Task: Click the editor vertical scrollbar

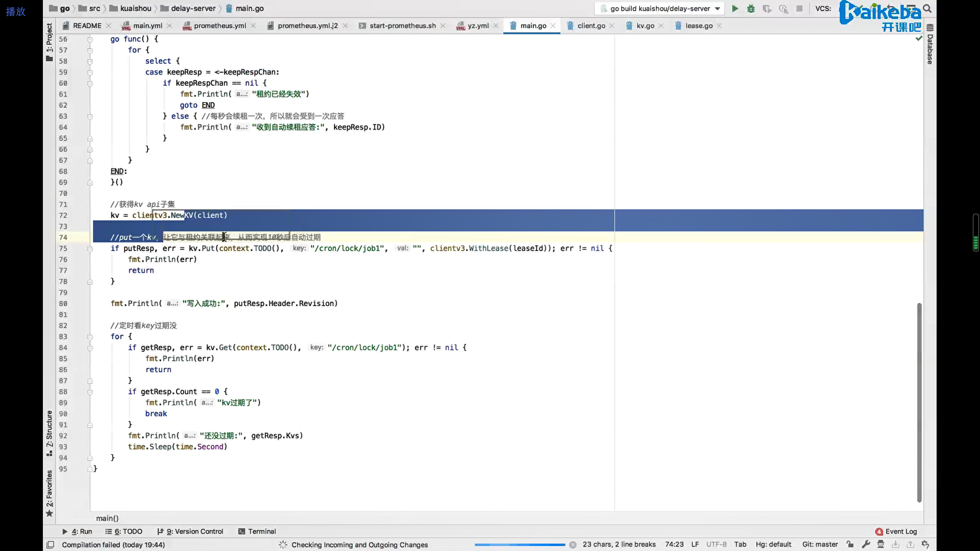Action: coord(919,402)
